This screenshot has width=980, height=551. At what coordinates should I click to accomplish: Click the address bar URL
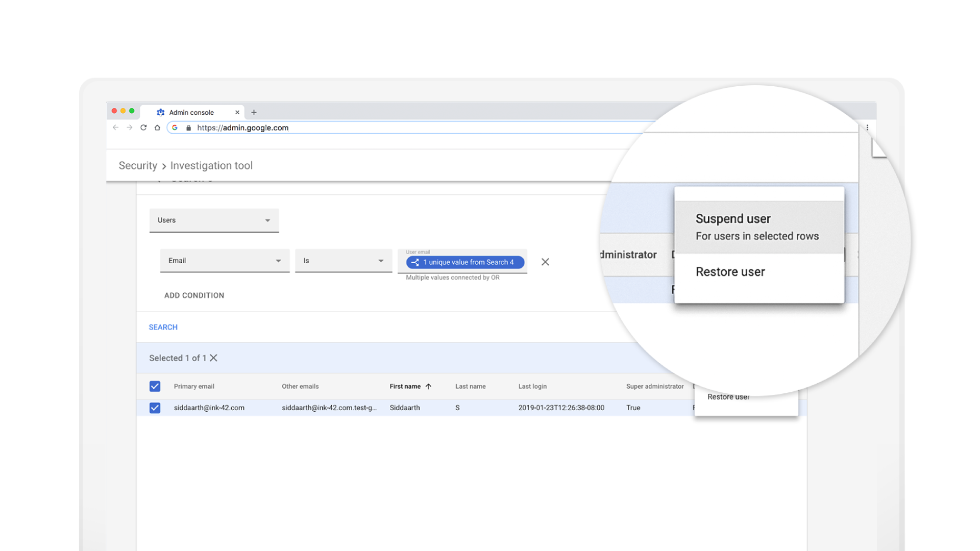pyautogui.click(x=243, y=128)
